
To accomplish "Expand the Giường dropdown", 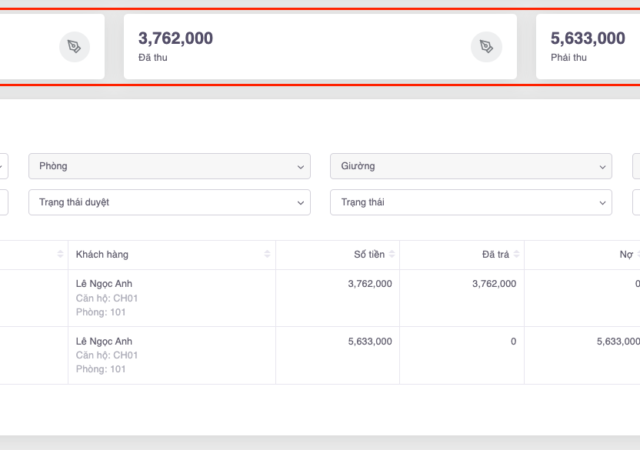I will [471, 166].
